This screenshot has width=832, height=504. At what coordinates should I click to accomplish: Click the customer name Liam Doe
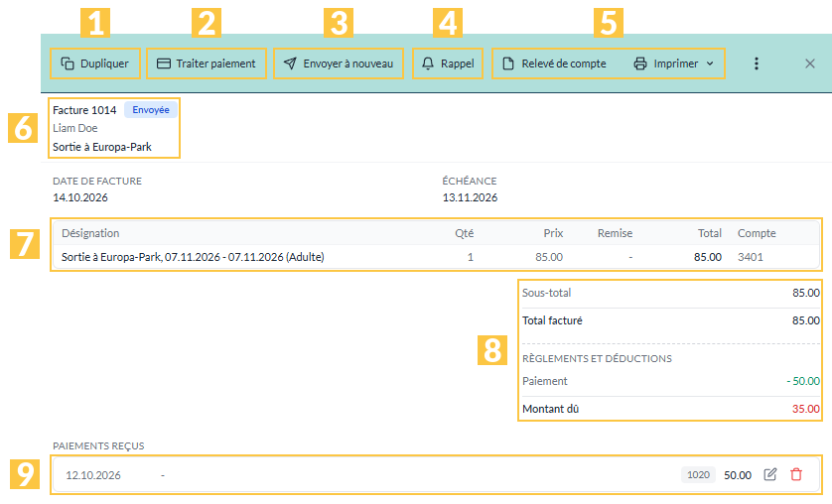(x=74, y=128)
